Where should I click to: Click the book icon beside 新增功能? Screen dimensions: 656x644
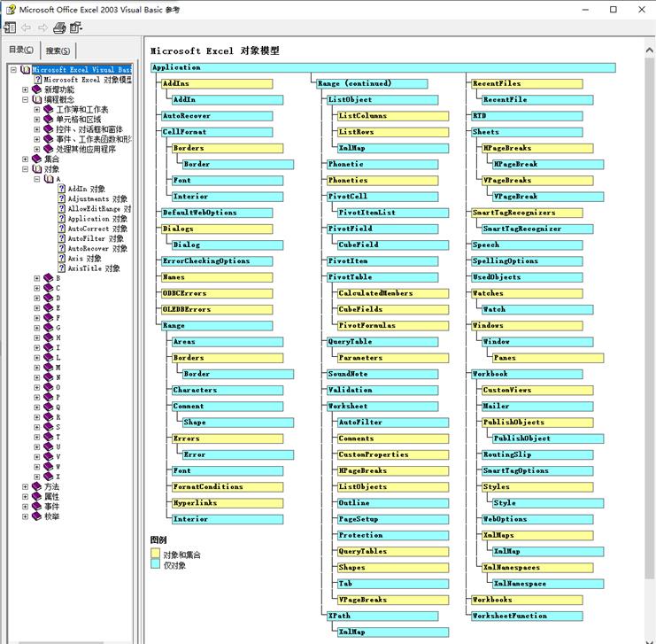coord(37,89)
